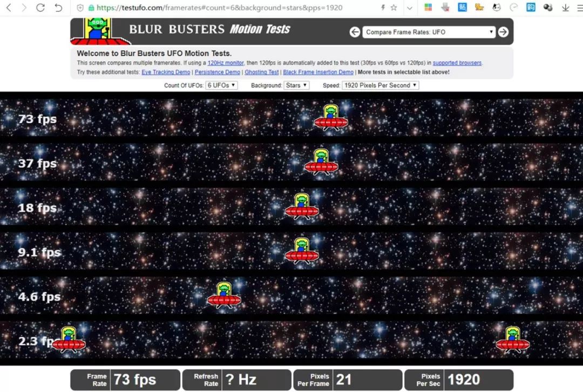The image size is (583, 392).
Task: Click the browser forward arrow
Action: 24,8
